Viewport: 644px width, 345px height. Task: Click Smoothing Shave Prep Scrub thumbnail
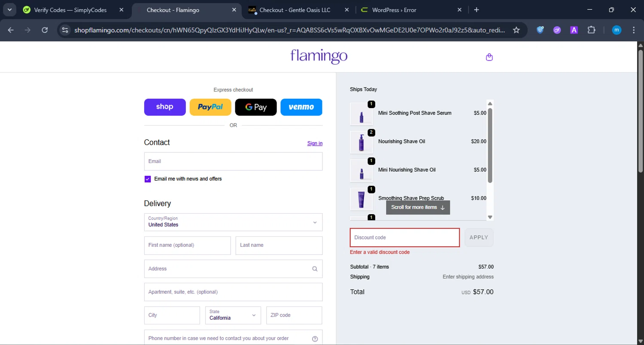point(361,199)
